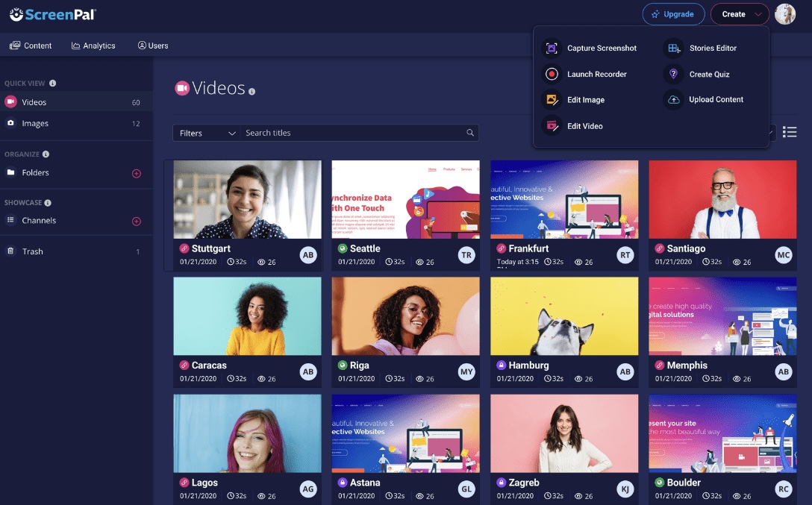Open Trash in sidebar
Screen dimensions: 812x505
click(x=32, y=251)
